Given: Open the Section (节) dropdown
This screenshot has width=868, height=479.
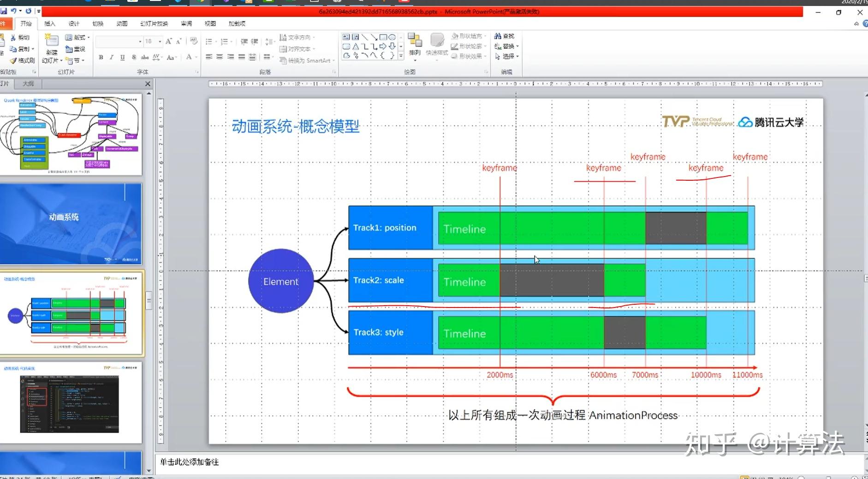Looking at the screenshot, I should [x=75, y=60].
